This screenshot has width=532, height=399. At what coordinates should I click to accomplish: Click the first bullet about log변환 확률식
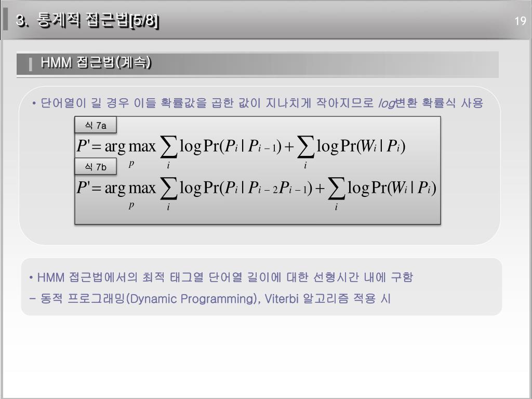(x=258, y=102)
